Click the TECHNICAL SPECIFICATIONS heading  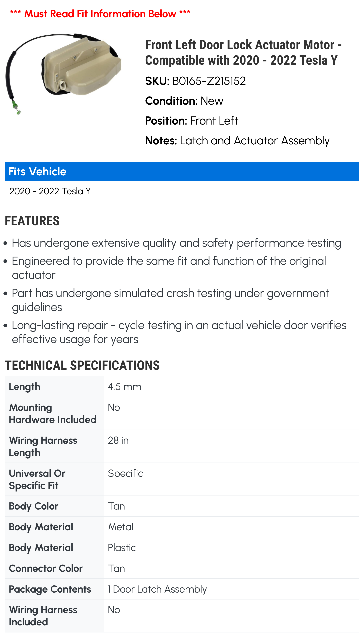click(x=82, y=365)
